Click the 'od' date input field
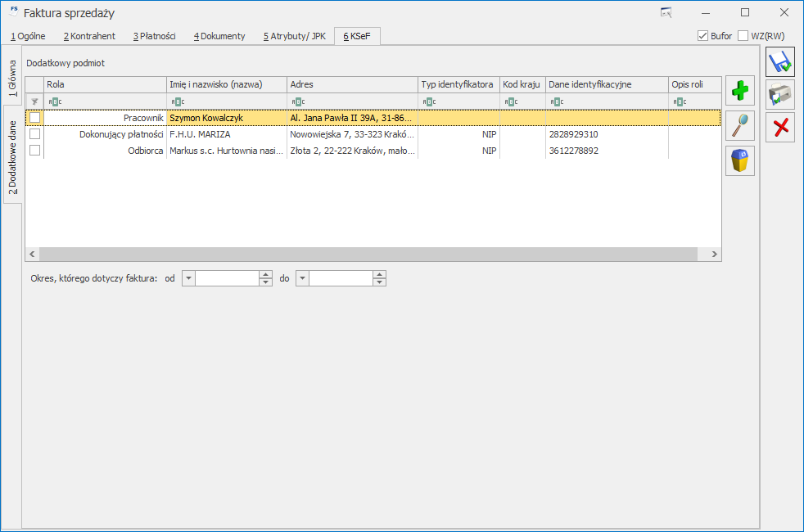This screenshot has height=532, width=804. [227, 278]
